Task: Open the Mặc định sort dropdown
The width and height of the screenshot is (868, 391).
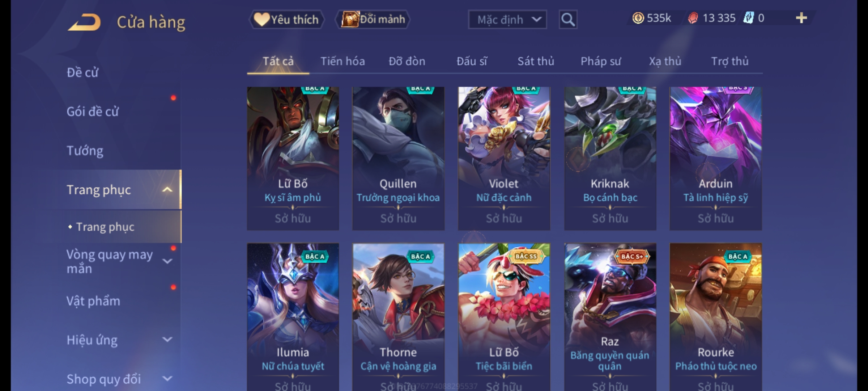Action: click(x=507, y=20)
